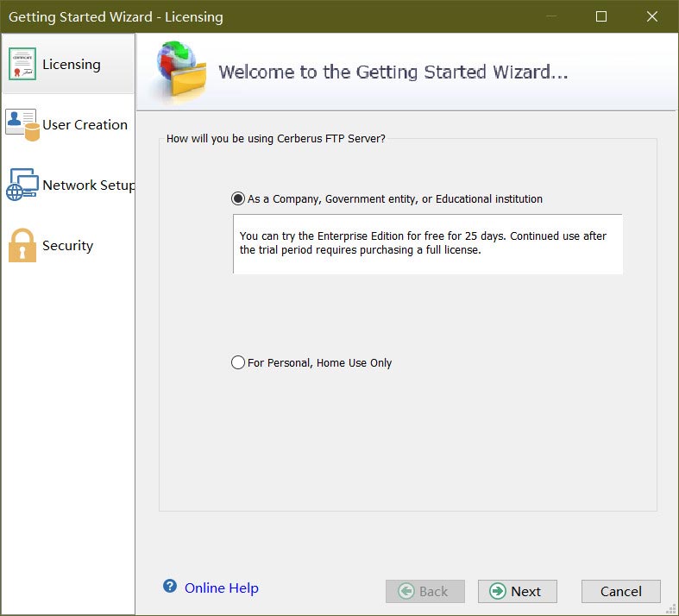Click the Security padlock icon
Screen dimensions: 679x616
click(x=22, y=245)
